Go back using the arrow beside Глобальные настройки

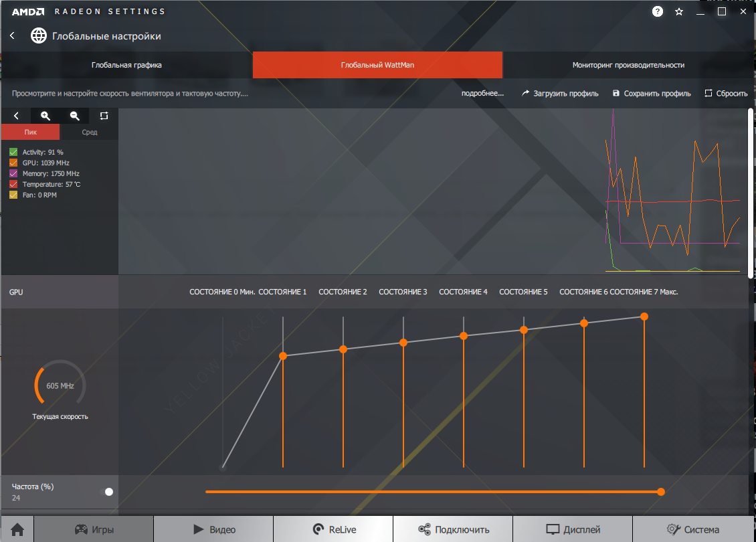pos(12,35)
